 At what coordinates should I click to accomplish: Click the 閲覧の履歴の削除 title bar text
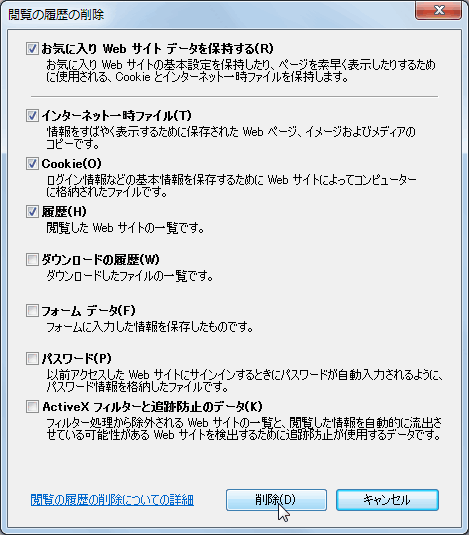tap(56, 15)
